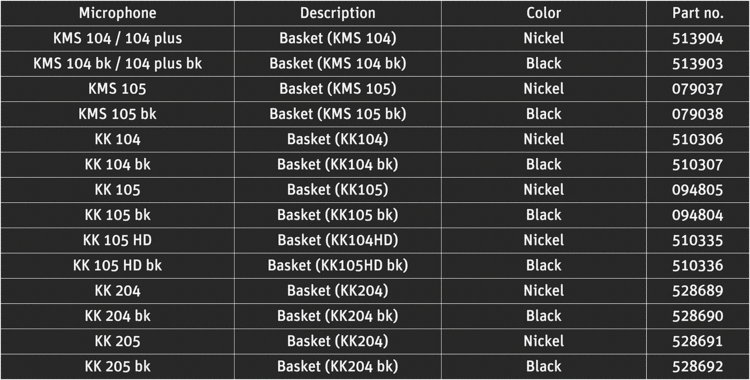Select Black color cell for KK 205 bk
750x380 pixels.
(x=543, y=367)
